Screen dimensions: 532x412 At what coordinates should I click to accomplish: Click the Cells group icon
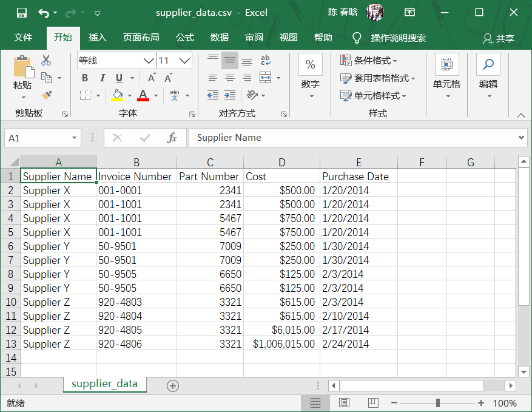(447, 64)
